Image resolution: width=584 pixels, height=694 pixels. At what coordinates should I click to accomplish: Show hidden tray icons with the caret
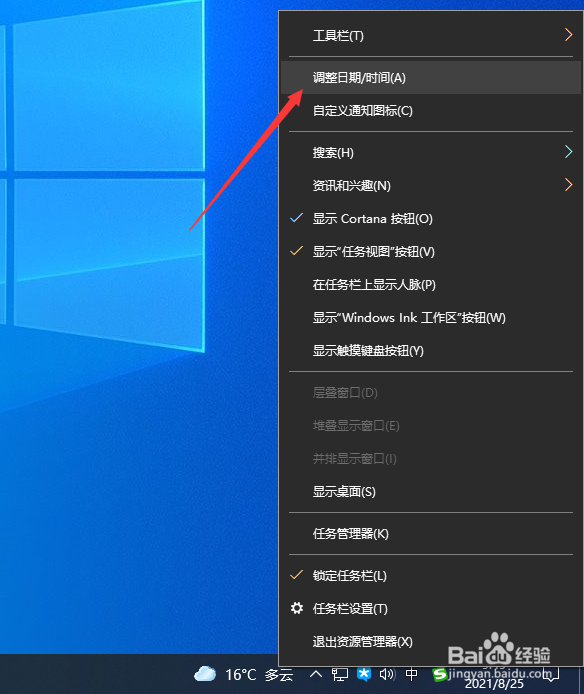(316, 674)
